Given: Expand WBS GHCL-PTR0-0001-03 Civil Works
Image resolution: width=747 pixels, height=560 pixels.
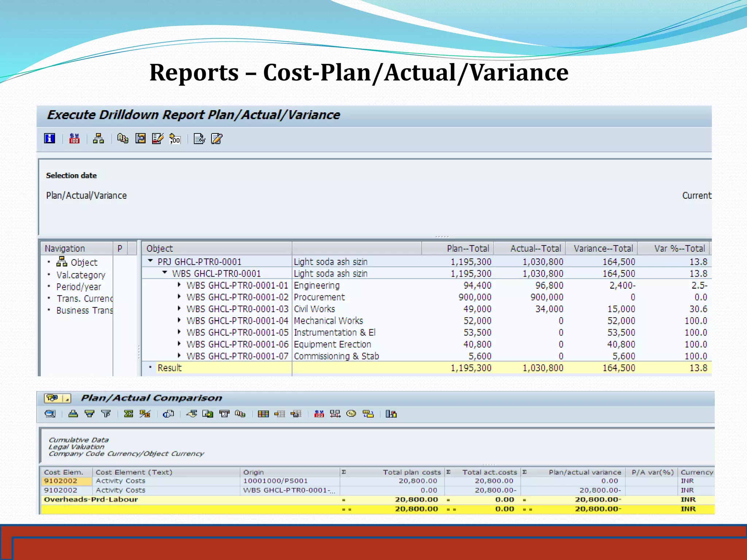Looking at the screenshot, I should [x=179, y=308].
